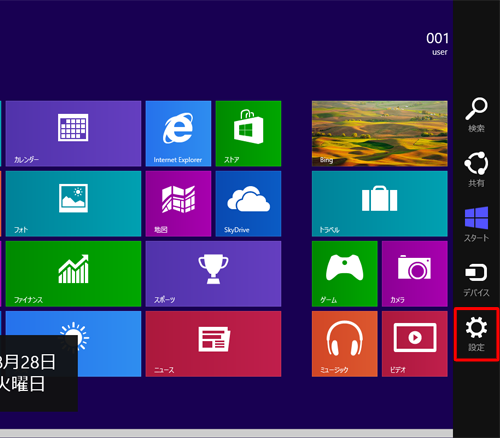The image size is (500, 438).
Task: Open the Games (ゲーム) controller tile
Action: (x=345, y=274)
